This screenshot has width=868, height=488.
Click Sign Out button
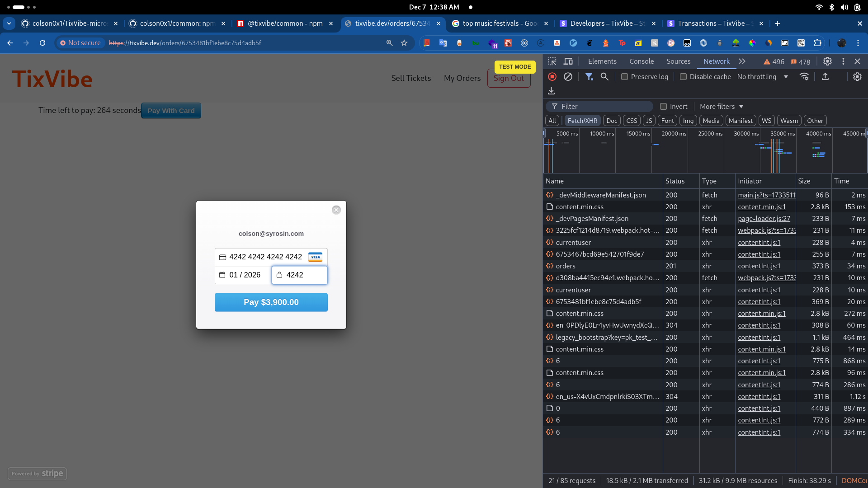click(509, 78)
